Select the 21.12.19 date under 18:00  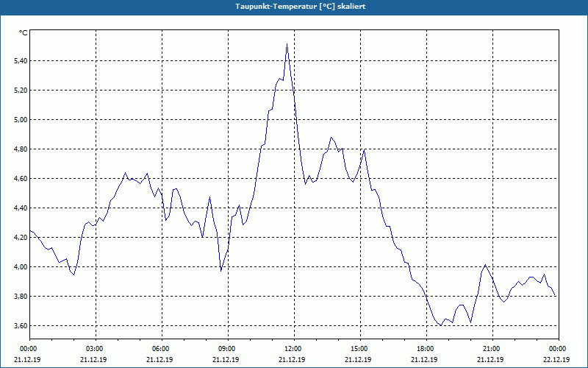coord(424,359)
